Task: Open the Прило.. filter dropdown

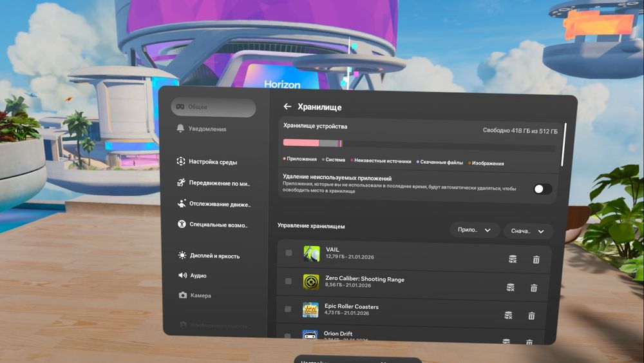Action: point(475,230)
